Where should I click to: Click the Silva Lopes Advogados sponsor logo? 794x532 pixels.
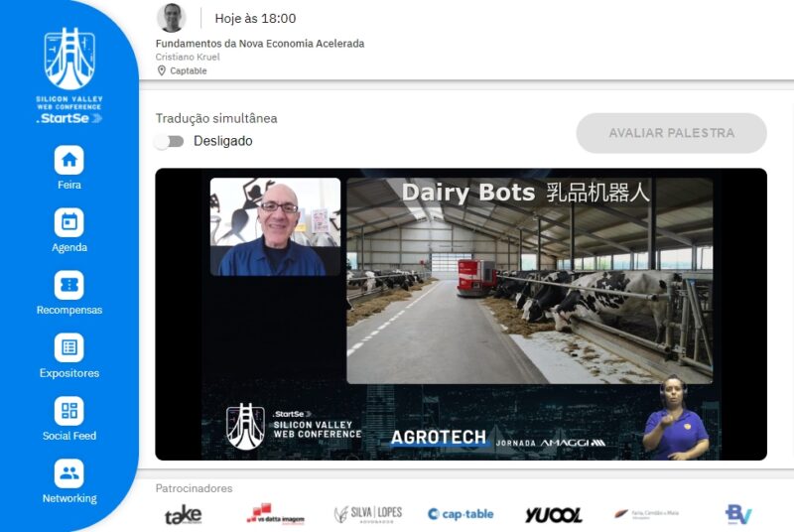pyautogui.click(x=367, y=514)
